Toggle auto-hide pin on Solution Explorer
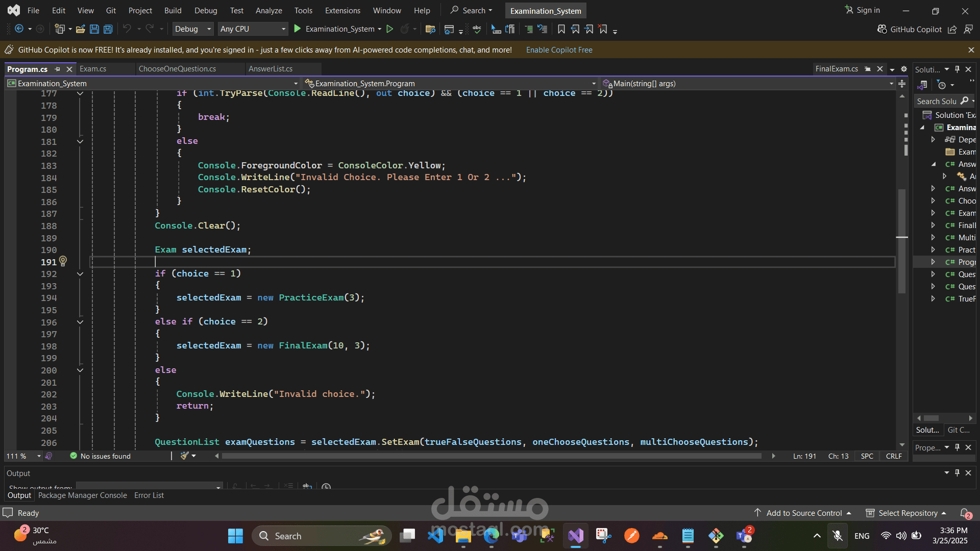The image size is (980, 551). coord(958,69)
